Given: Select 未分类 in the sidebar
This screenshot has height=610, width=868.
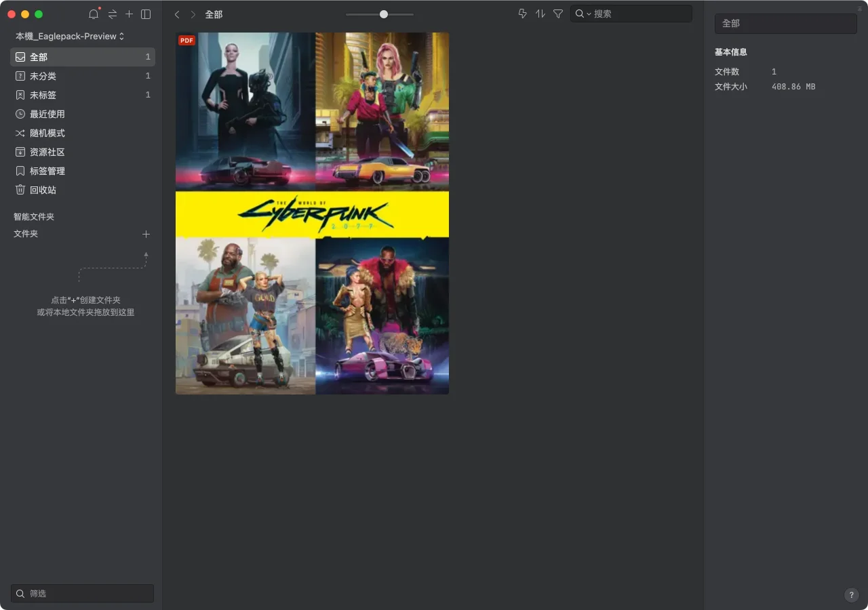Looking at the screenshot, I should coord(83,76).
